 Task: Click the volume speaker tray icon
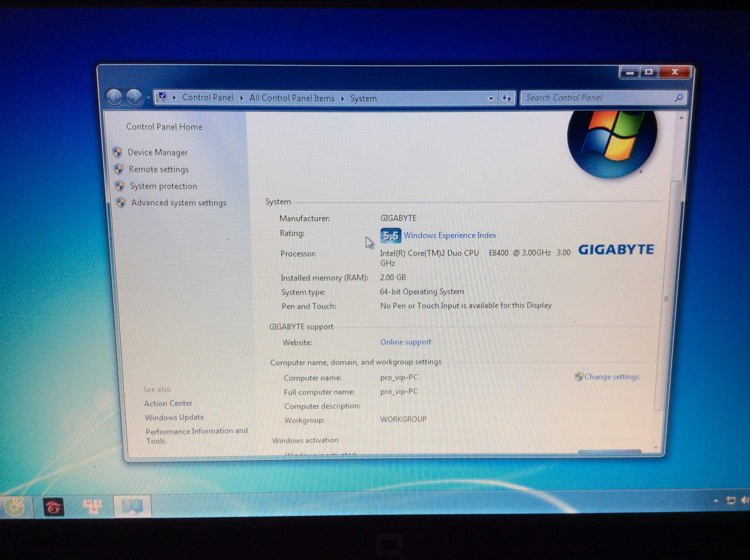coord(745,500)
